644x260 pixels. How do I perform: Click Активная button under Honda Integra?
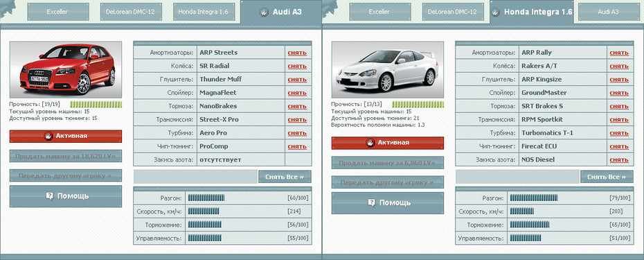tap(388, 143)
